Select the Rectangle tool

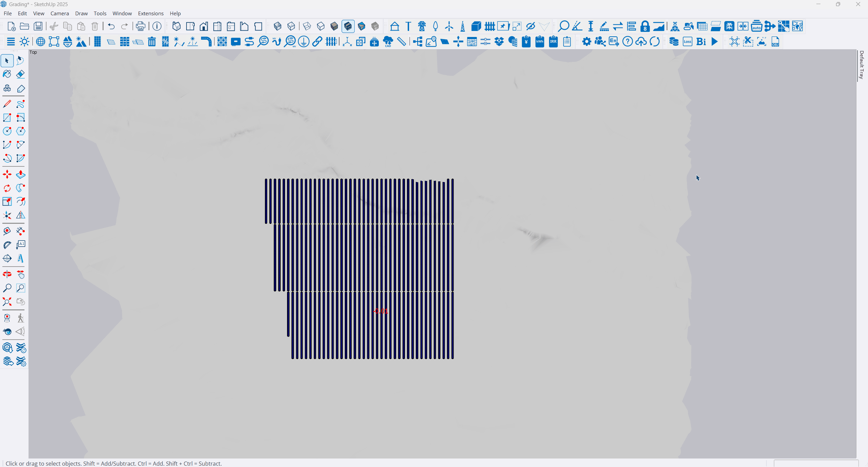coord(7,118)
